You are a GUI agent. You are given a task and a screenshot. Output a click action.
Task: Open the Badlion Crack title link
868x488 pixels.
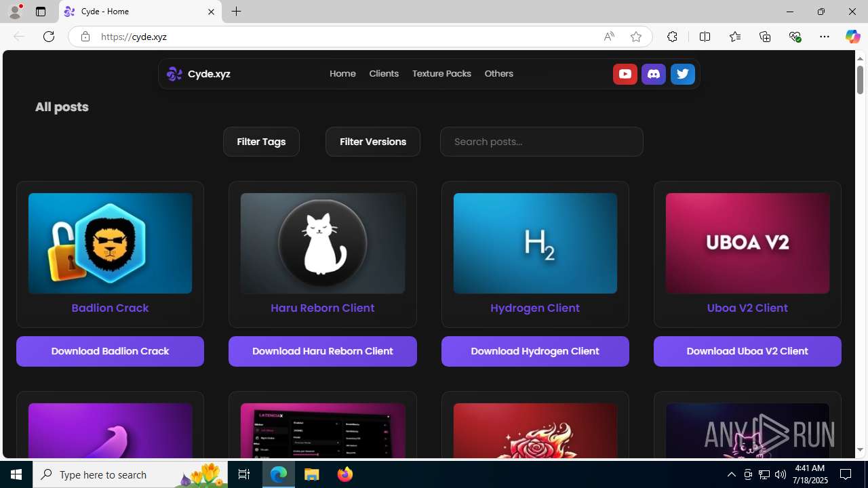110,308
